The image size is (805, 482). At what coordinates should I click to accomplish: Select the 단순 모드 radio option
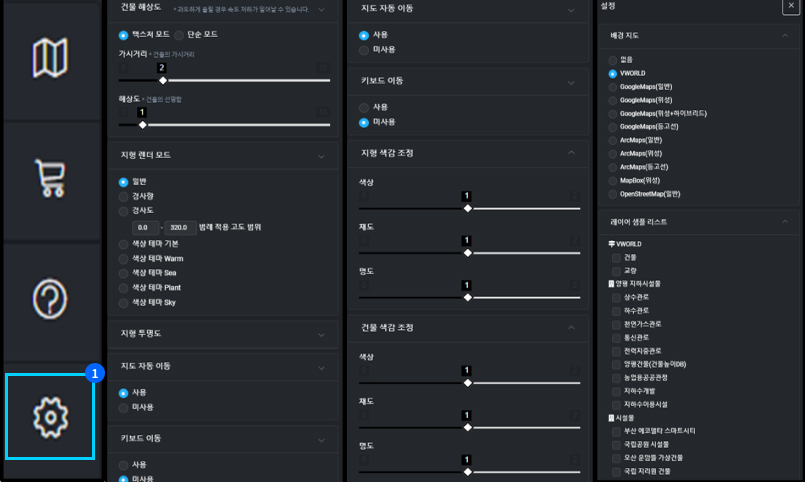179,34
